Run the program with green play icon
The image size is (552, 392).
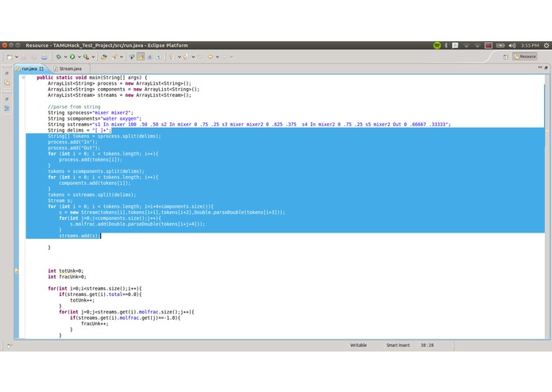click(x=72, y=56)
